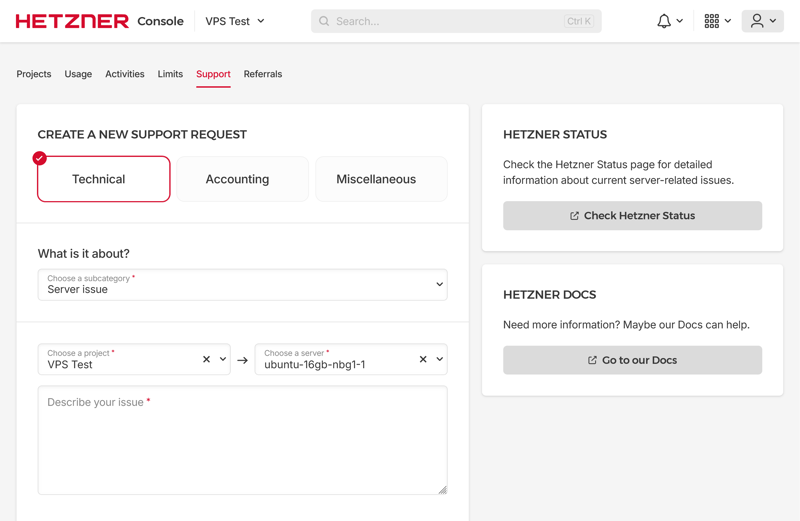This screenshot has height=521, width=800.
Task: Select the Technical request type
Action: pyautogui.click(x=104, y=179)
